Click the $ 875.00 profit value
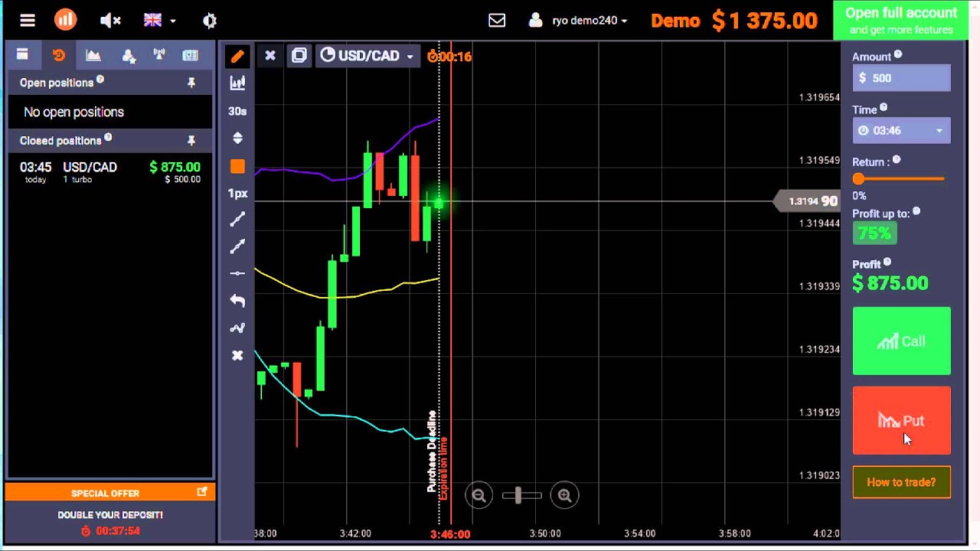Viewport: 980px width, 551px height. click(890, 283)
